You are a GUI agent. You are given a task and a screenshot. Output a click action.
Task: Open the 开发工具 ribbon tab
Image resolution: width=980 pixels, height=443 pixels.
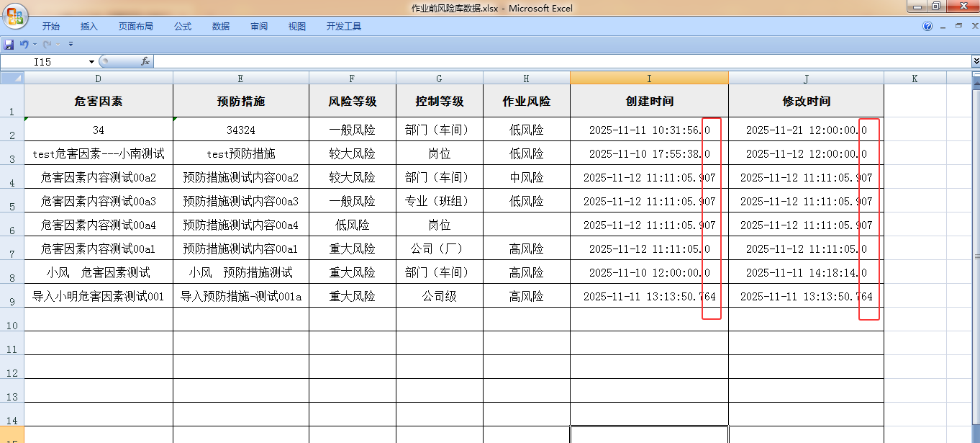[x=343, y=27]
